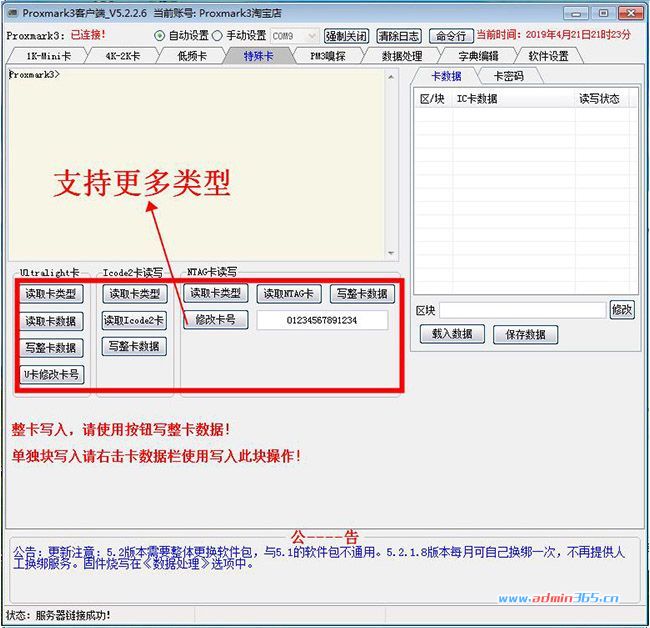Screen dimensions: 650x628
Task: Click the 读写状态 column header
Action: [601, 99]
